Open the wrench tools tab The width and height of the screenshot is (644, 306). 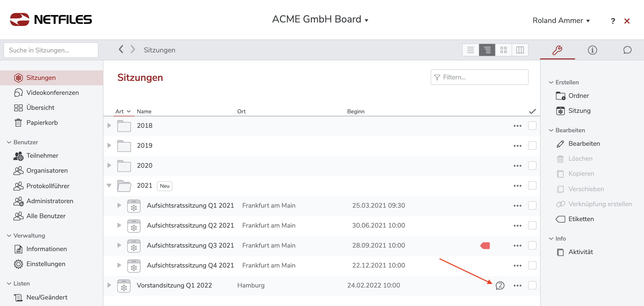point(557,50)
